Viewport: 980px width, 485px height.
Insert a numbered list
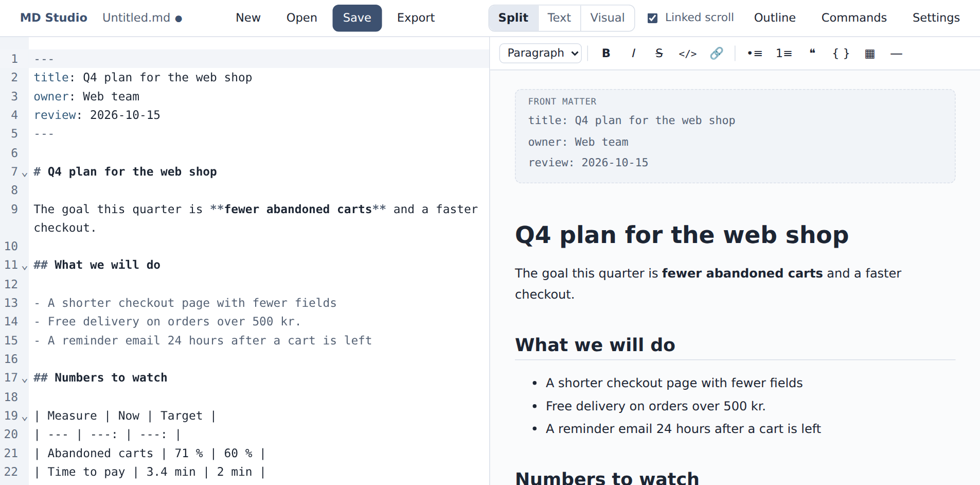(x=783, y=53)
